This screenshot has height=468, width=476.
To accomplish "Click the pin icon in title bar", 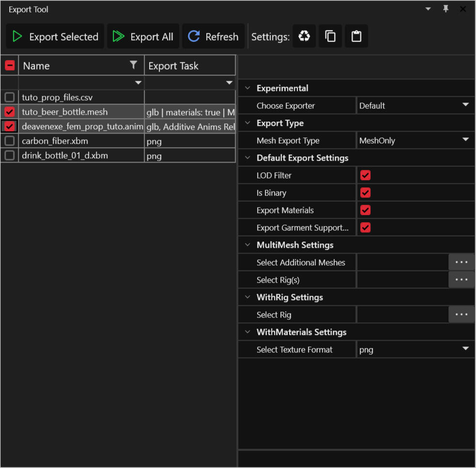I will click(x=445, y=9).
